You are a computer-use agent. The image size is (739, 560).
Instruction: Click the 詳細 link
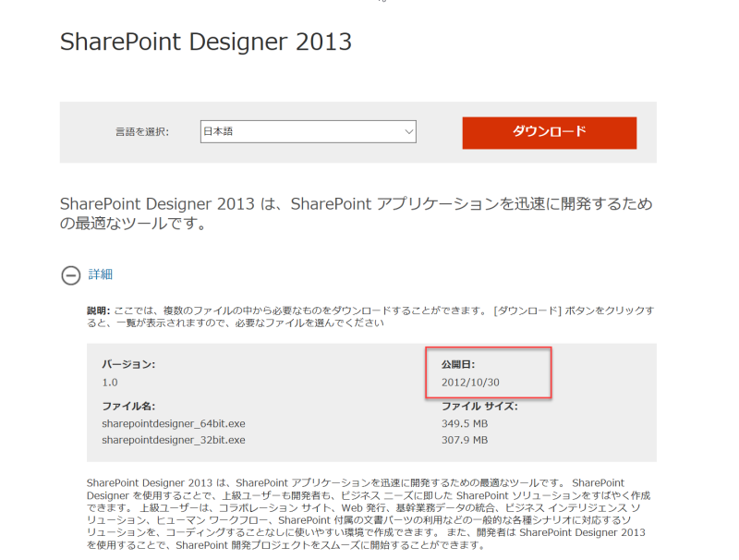tap(101, 274)
